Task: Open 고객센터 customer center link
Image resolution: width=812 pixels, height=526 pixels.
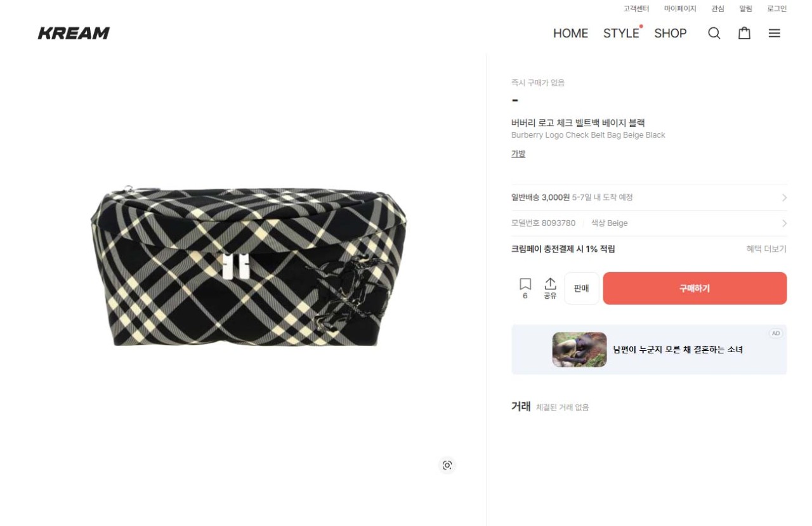Action: pyautogui.click(x=636, y=9)
